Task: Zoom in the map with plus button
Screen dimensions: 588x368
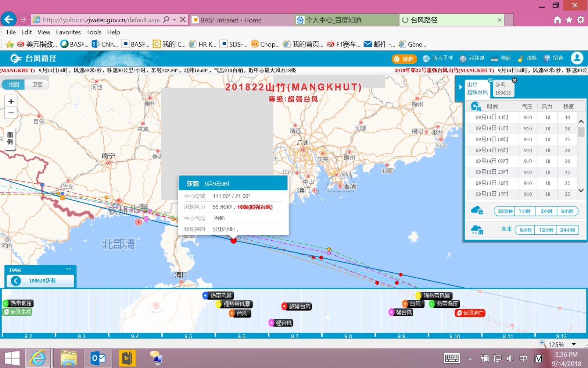Action: (x=11, y=101)
